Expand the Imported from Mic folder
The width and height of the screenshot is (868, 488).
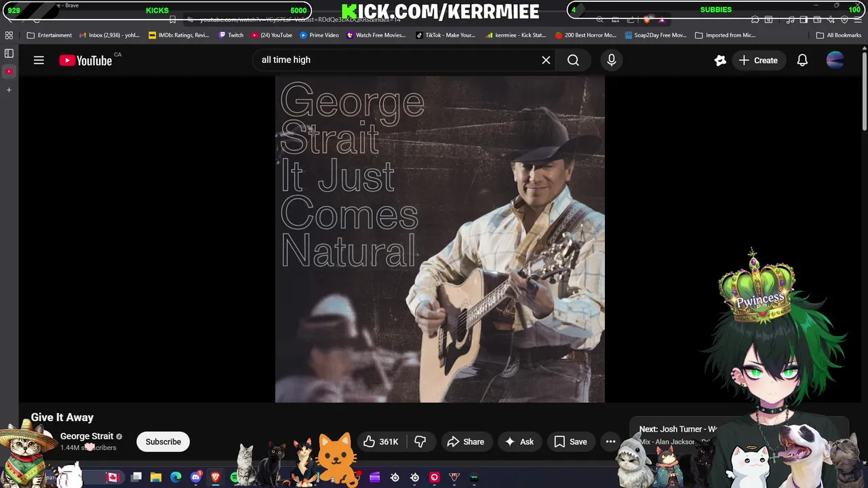point(726,35)
